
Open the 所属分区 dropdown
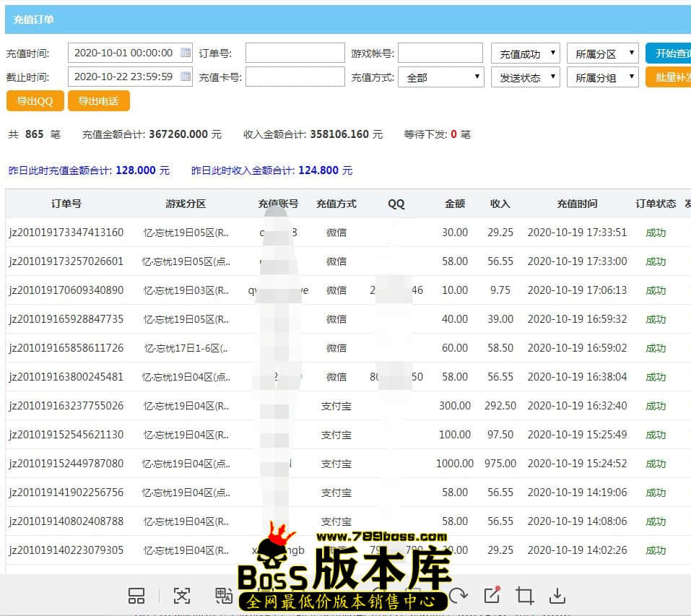[x=602, y=53]
